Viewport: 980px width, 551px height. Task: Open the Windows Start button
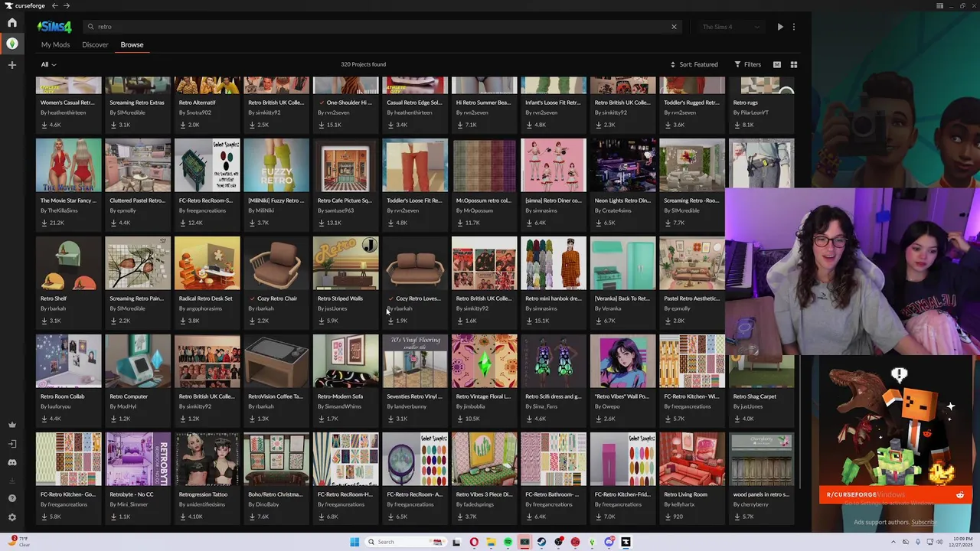354,542
